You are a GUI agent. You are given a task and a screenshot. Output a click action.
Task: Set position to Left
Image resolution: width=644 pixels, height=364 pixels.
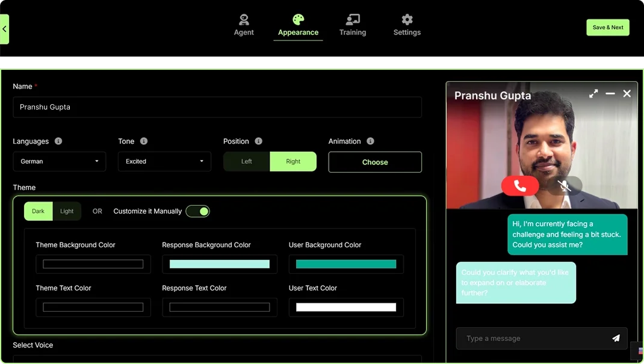pyautogui.click(x=246, y=161)
